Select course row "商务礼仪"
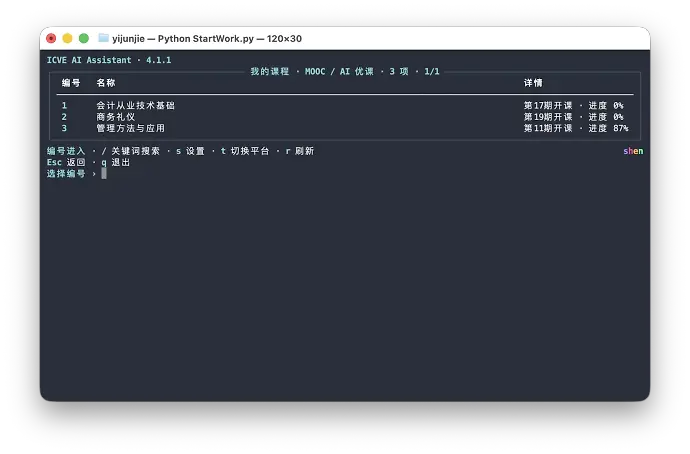 pyautogui.click(x=345, y=117)
